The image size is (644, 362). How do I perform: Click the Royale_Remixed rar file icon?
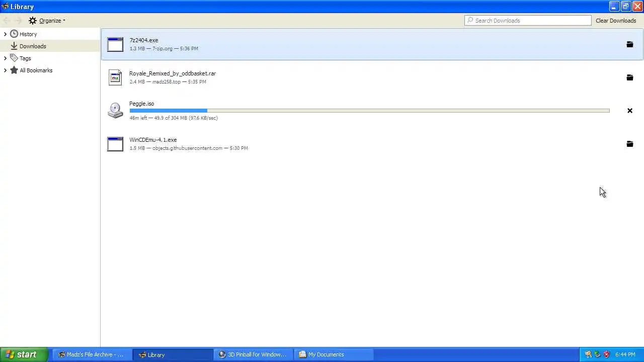[x=115, y=77]
